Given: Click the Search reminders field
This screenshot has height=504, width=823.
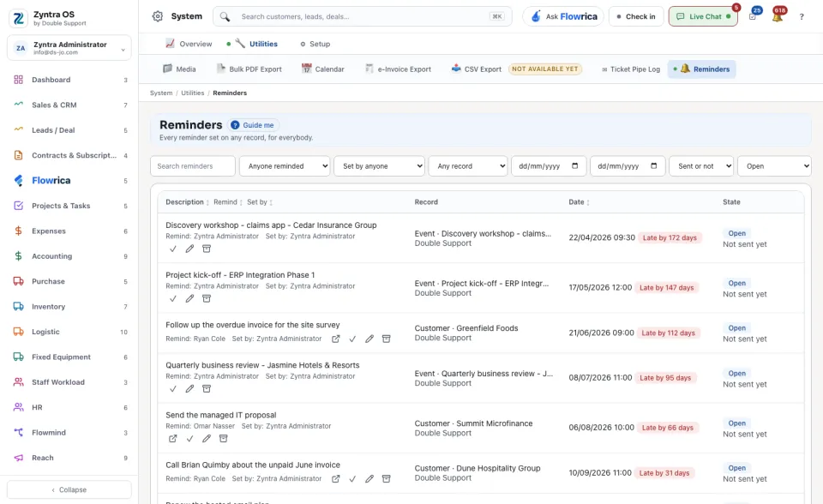Looking at the screenshot, I should [193, 166].
